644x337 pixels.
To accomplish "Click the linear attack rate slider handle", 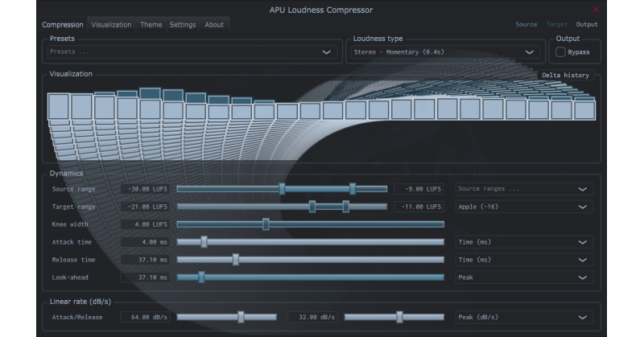I will click(241, 317).
